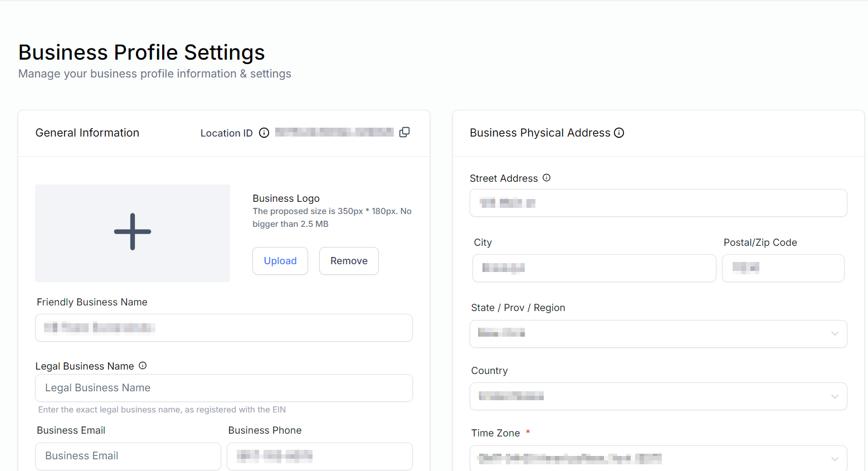This screenshot has height=471, width=868.
Task: View the Location ID info tooltip
Action: click(264, 132)
